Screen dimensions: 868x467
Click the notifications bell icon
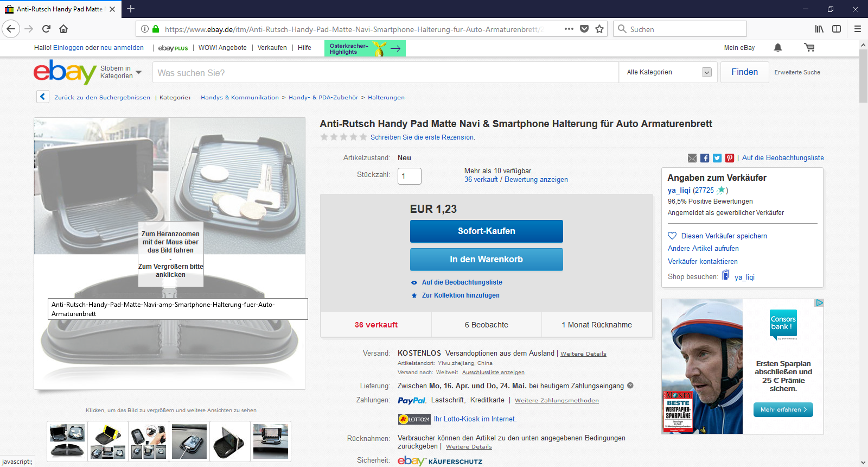[x=778, y=48]
